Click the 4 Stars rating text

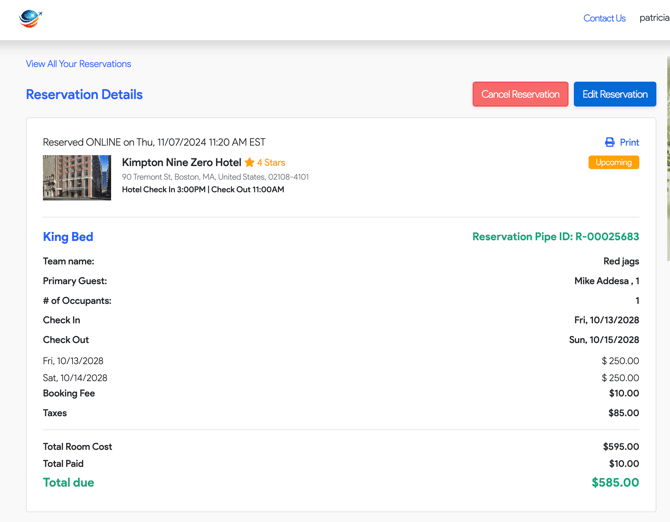(x=271, y=162)
